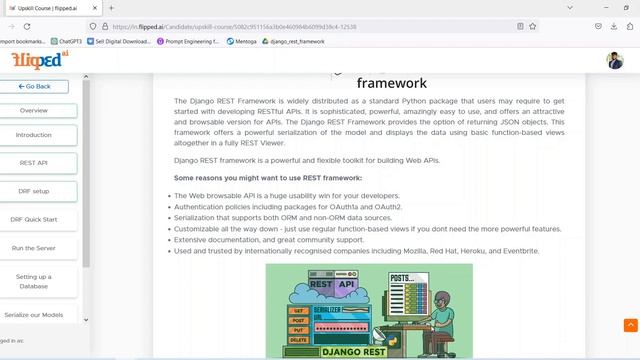Select the DRF setup section
Viewport: 640px width, 360px height.
[38, 191]
